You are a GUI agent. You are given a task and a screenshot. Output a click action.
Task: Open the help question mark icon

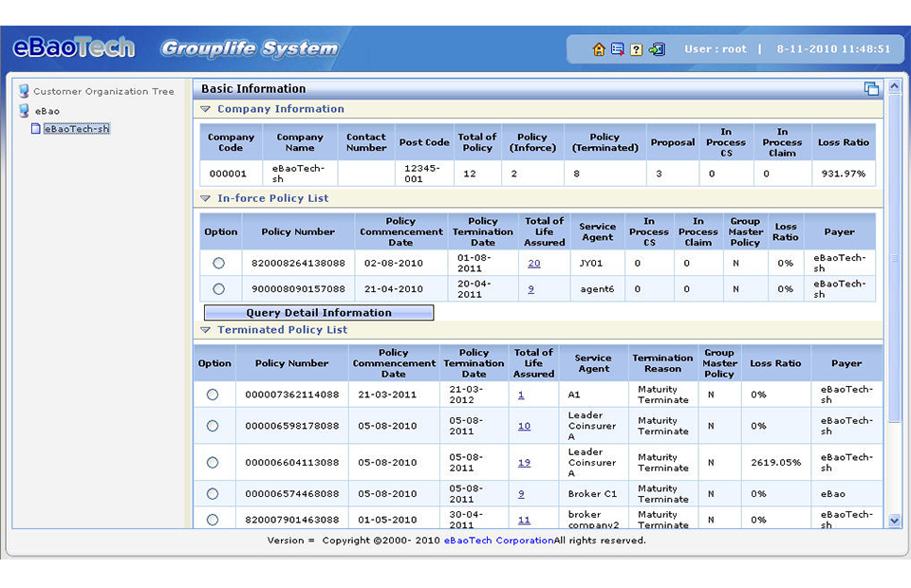pos(637,49)
